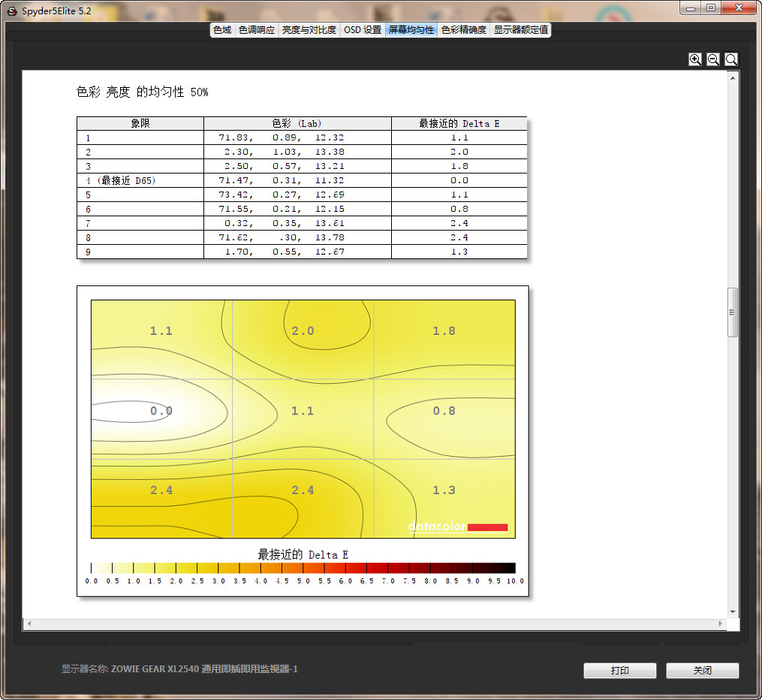Switch to the 色彩精确度 tab

(464, 30)
